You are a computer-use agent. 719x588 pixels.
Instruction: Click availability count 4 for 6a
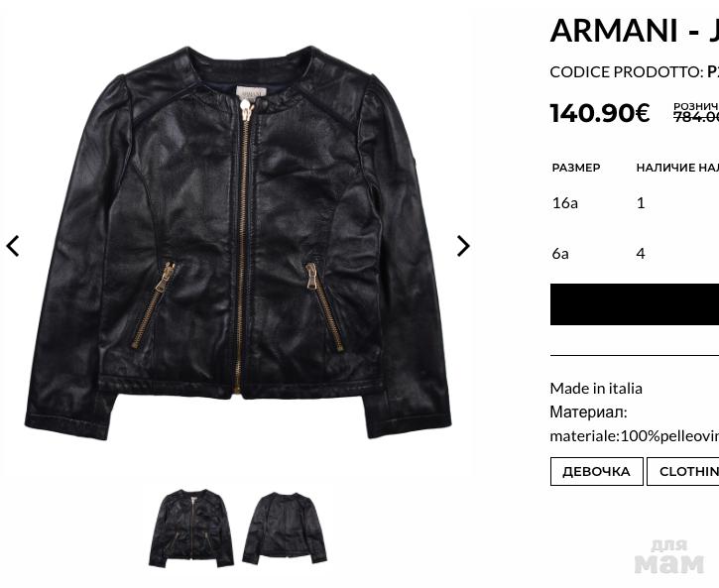(641, 253)
